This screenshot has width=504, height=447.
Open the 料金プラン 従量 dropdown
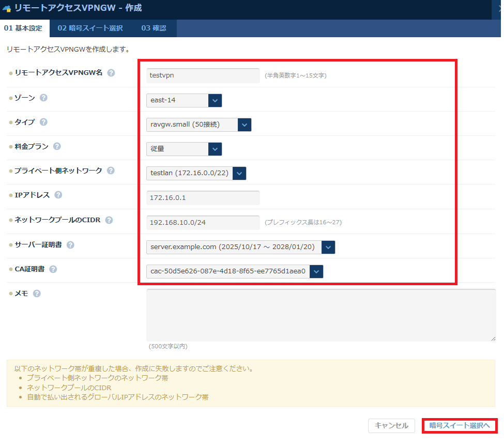point(184,149)
